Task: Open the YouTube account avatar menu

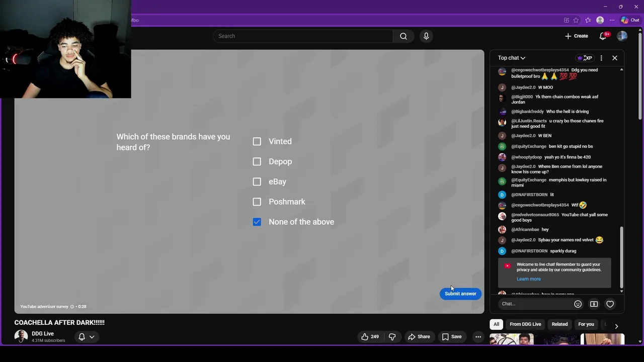Action: [x=622, y=36]
